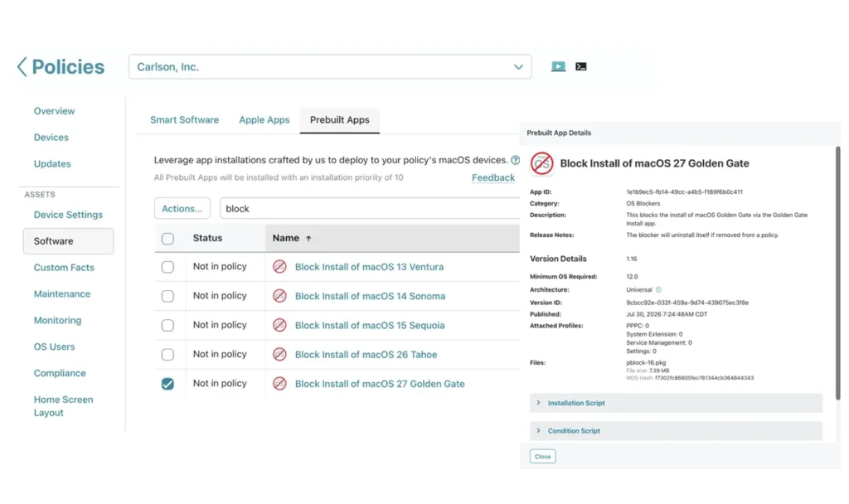Check the macOS 26 Tahoe row checkbox

pyautogui.click(x=167, y=355)
